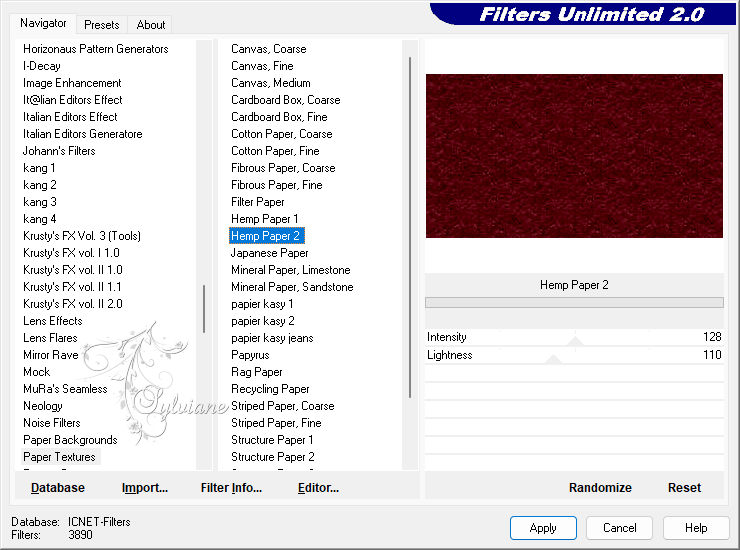
Task: Choose Cardboard Box, Coarse filter
Action: [x=286, y=100]
